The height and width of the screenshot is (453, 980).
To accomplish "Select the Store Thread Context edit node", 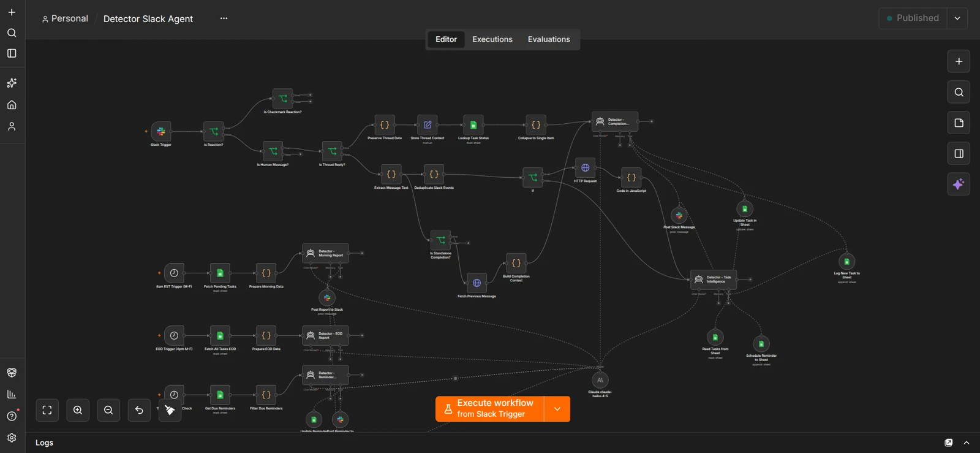I will click(x=428, y=124).
